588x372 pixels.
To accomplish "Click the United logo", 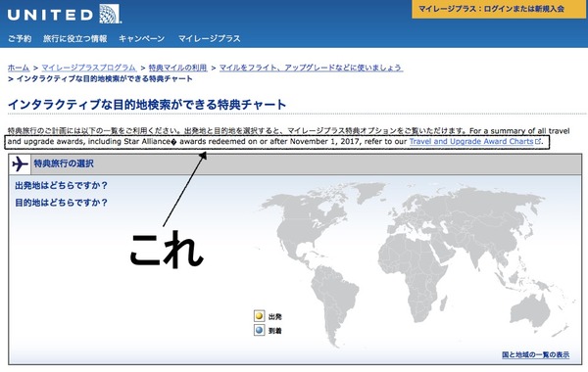I will click(x=64, y=15).
